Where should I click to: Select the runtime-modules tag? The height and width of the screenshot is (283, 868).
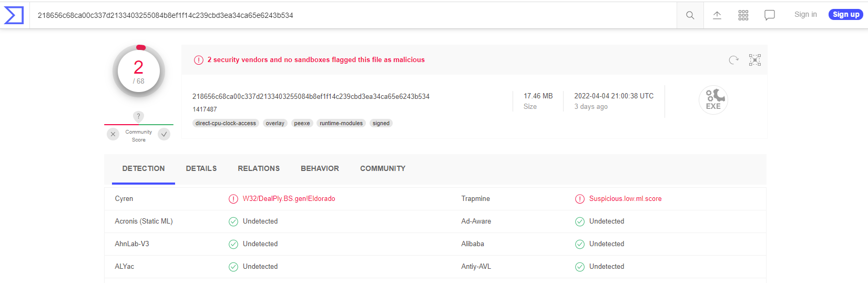point(341,123)
